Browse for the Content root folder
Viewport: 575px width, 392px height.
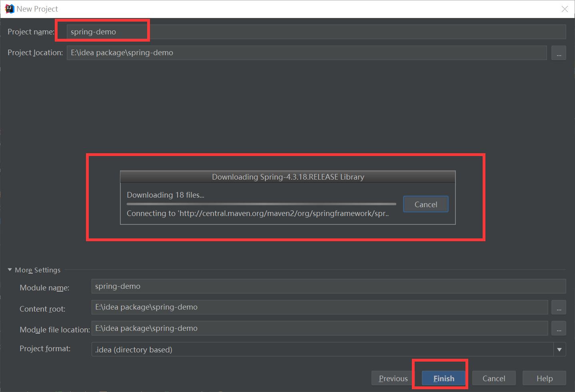tap(559, 307)
